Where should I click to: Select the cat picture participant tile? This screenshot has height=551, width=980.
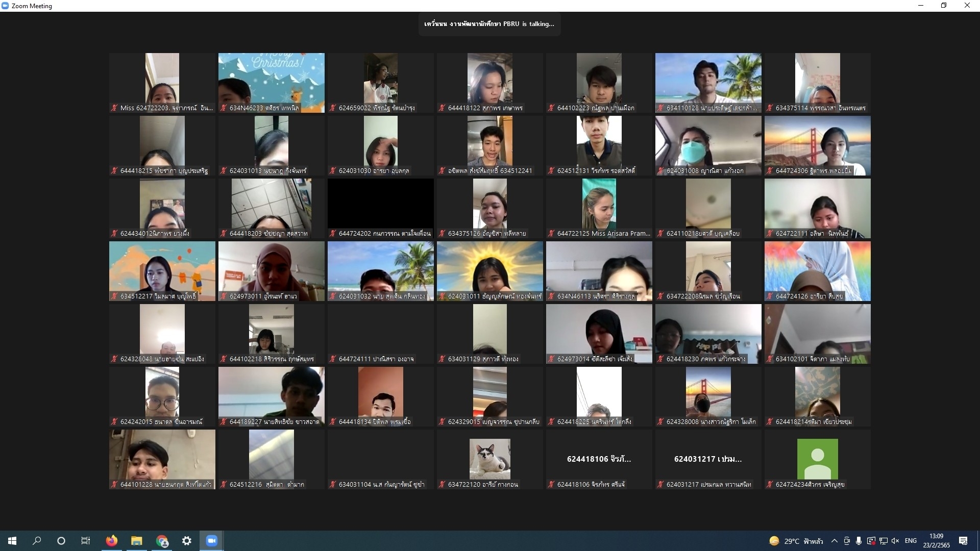pyautogui.click(x=489, y=459)
